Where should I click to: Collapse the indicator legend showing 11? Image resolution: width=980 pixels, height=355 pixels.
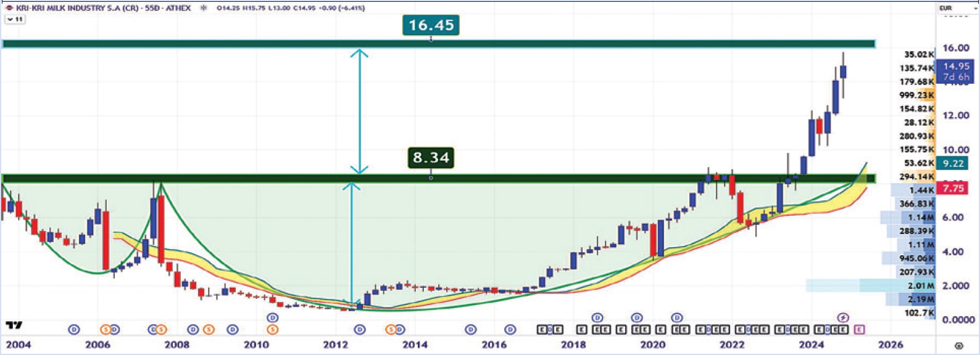tap(15, 19)
